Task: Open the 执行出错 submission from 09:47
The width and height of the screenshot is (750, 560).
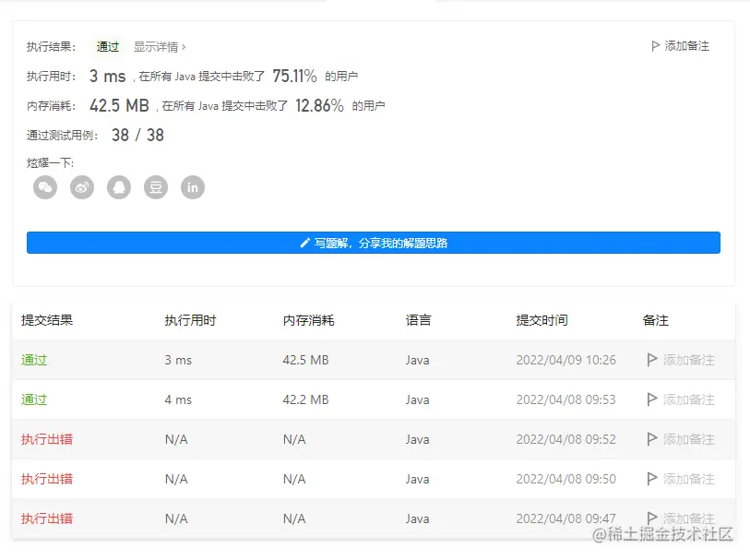Action: pyautogui.click(x=47, y=518)
